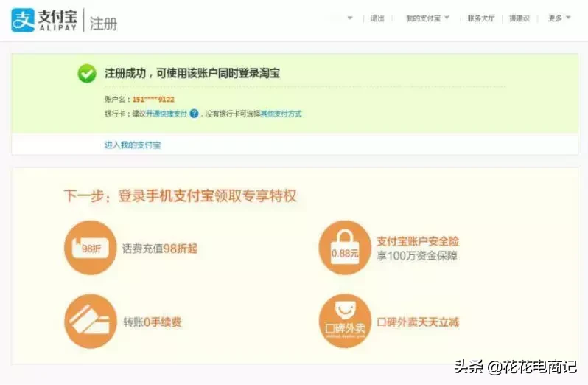Click the 其他支付方式 link
The height and width of the screenshot is (385, 588).
(281, 114)
